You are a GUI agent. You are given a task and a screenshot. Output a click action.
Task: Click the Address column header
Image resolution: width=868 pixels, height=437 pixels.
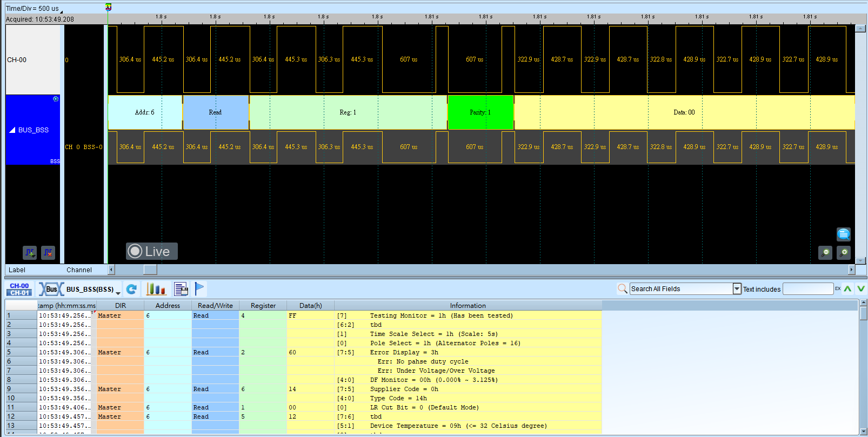click(168, 305)
